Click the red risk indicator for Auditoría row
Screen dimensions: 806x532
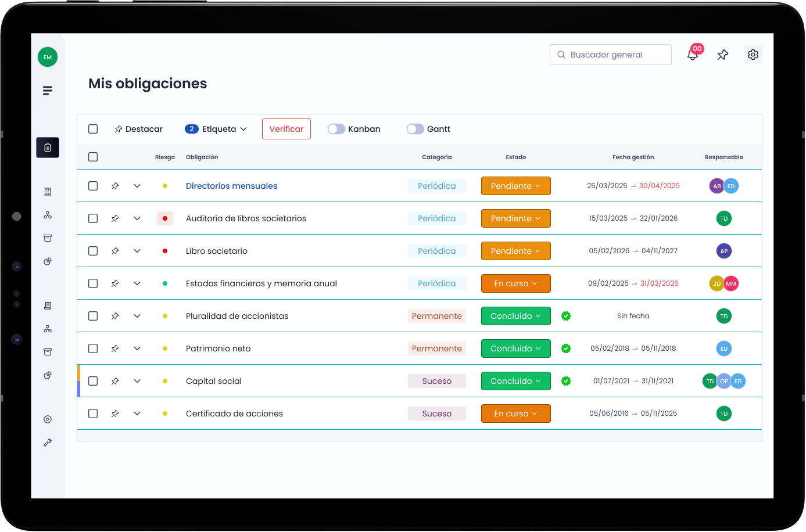point(165,218)
